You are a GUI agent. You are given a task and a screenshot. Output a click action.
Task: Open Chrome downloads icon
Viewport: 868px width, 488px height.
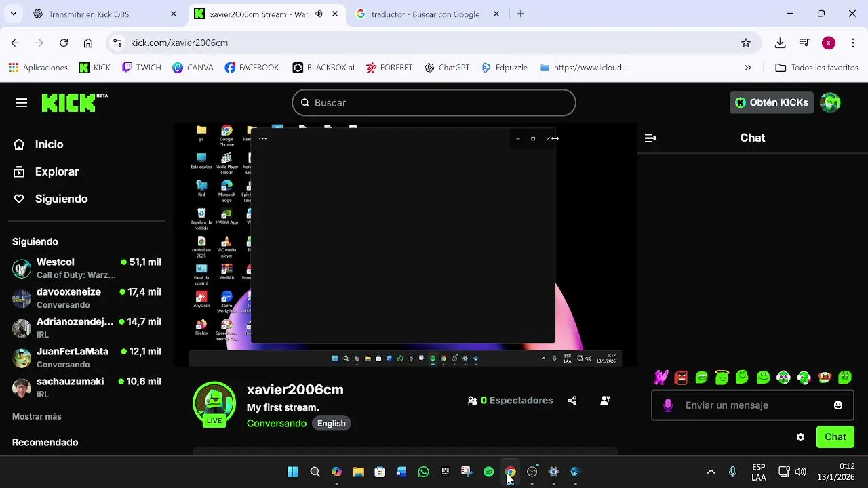(x=781, y=43)
